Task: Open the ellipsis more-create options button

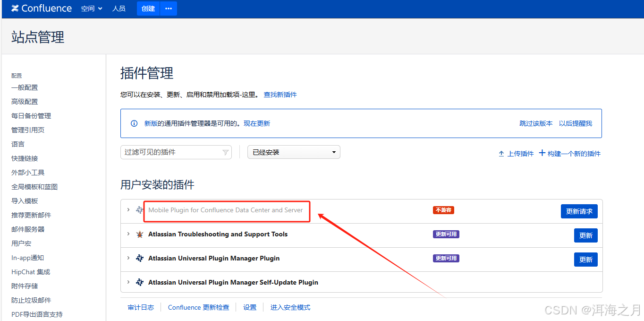Action: [169, 9]
